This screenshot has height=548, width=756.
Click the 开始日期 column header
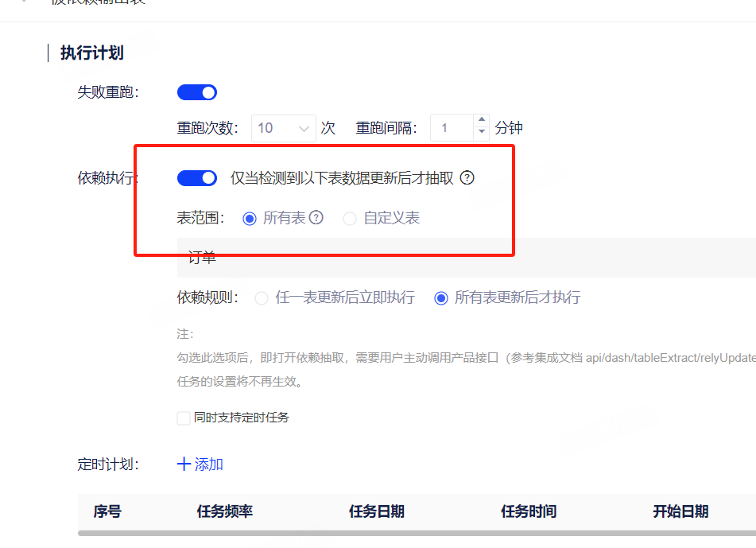(680, 511)
